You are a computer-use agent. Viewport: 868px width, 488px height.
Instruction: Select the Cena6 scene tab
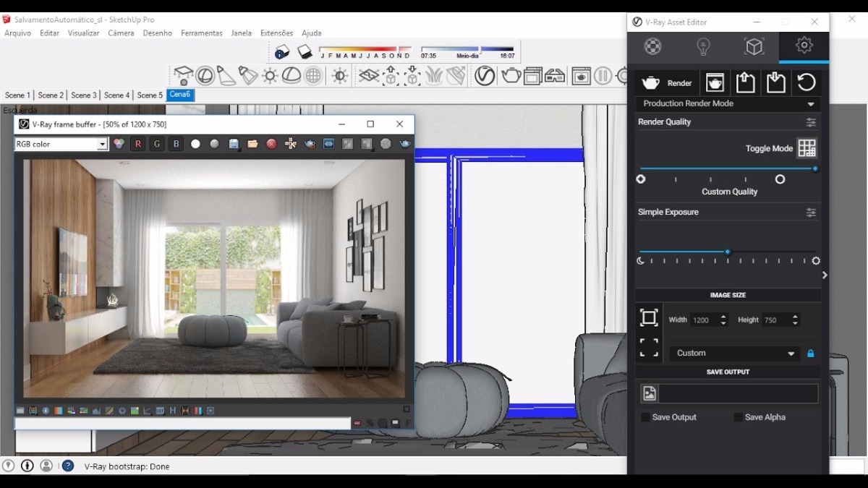pos(180,95)
